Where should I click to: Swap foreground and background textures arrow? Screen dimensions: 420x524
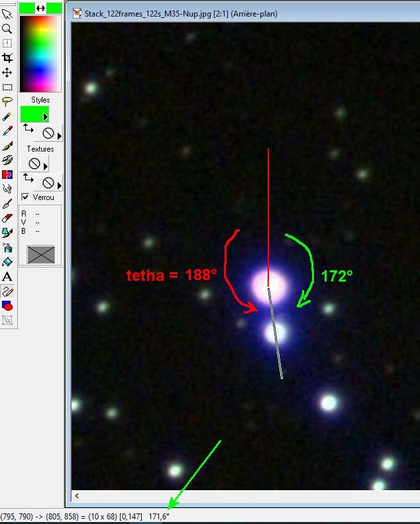[x=28, y=178]
